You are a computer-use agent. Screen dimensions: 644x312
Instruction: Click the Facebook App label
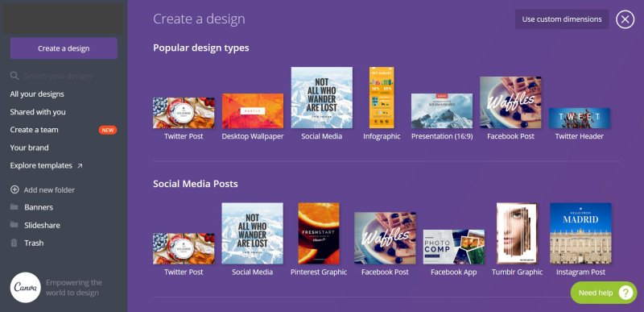pyautogui.click(x=454, y=272)
